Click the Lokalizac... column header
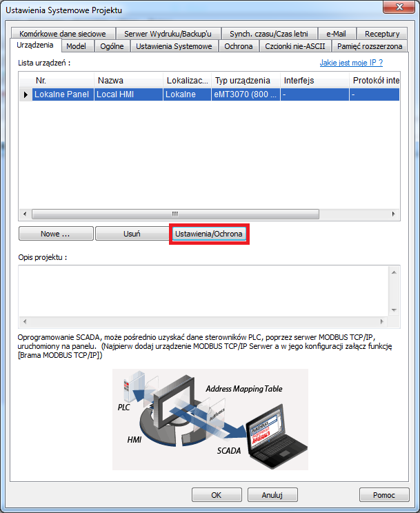The width and height of the screenshot is (420, 513). pos(188,81)
